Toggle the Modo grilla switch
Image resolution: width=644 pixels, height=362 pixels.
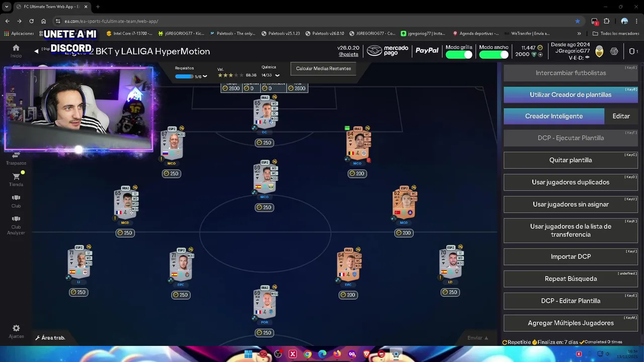point(459,55)
